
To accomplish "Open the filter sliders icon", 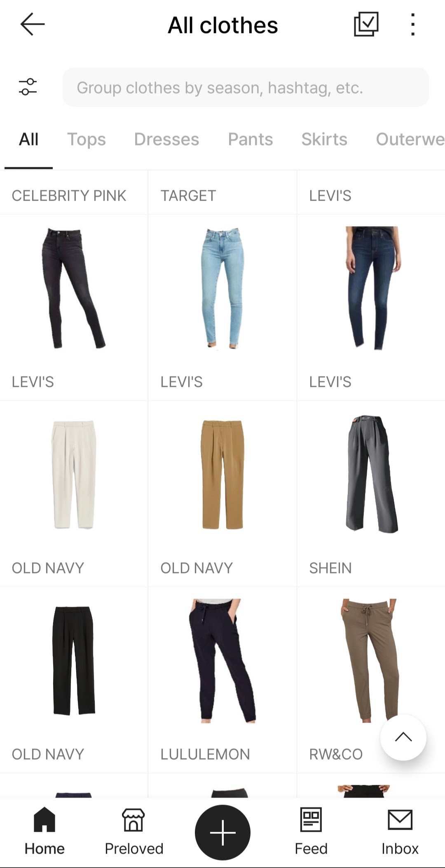I will point(28,87).
